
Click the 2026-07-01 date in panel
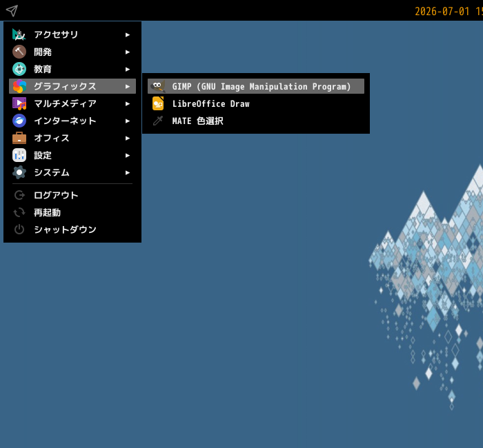[442, 12]
